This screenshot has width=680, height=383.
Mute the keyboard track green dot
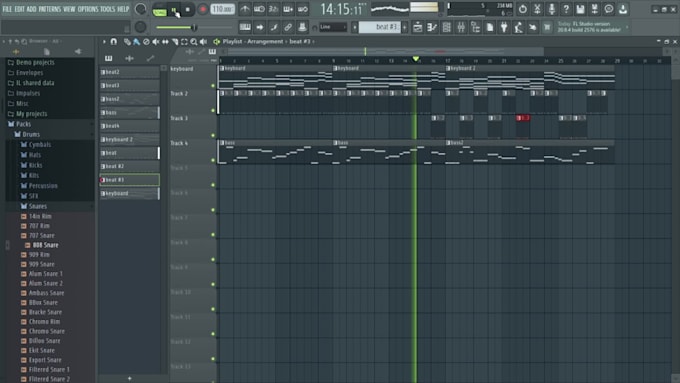tap(213, 85)
